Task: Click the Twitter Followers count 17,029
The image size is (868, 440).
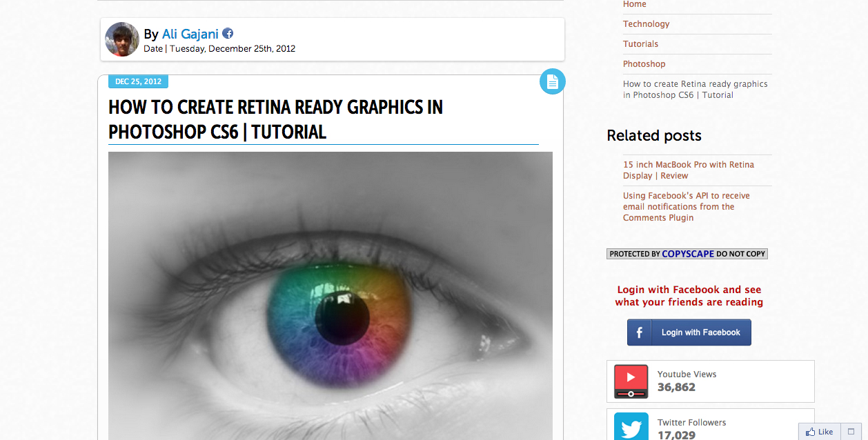Action: pos(676,435)
